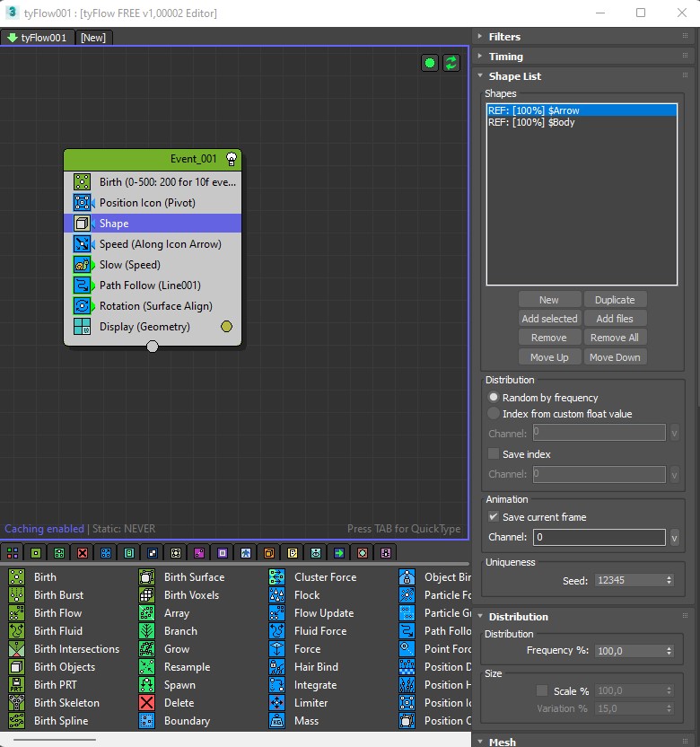Select Birth Voxels operator in the depot
Viewport: 700px width, 747px height.
click(x=179, y=595)
